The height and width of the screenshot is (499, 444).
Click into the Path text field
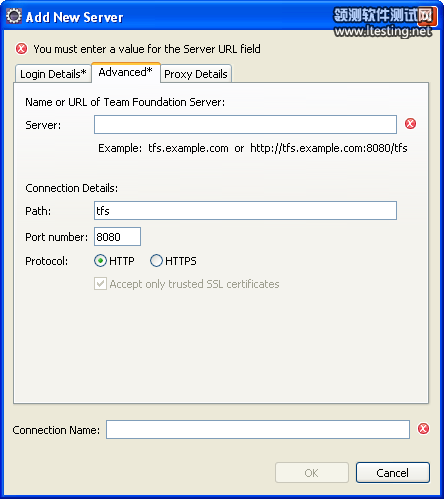[x=245, y=211]
